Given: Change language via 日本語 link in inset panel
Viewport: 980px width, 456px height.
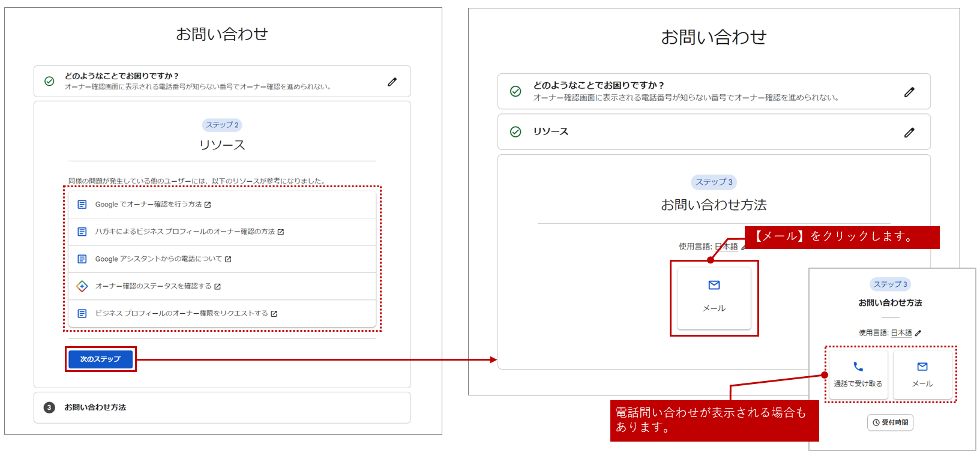Looking at the screenshot, I should (901, 333).
